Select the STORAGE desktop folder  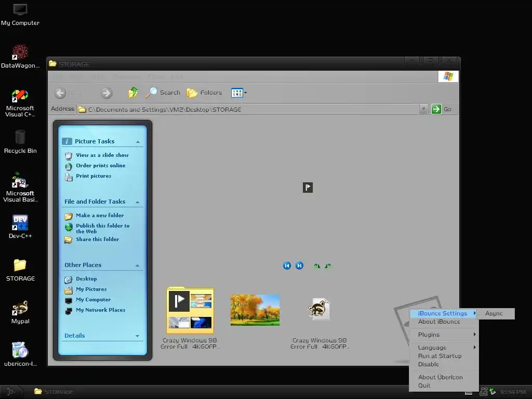tap(20, 270)
